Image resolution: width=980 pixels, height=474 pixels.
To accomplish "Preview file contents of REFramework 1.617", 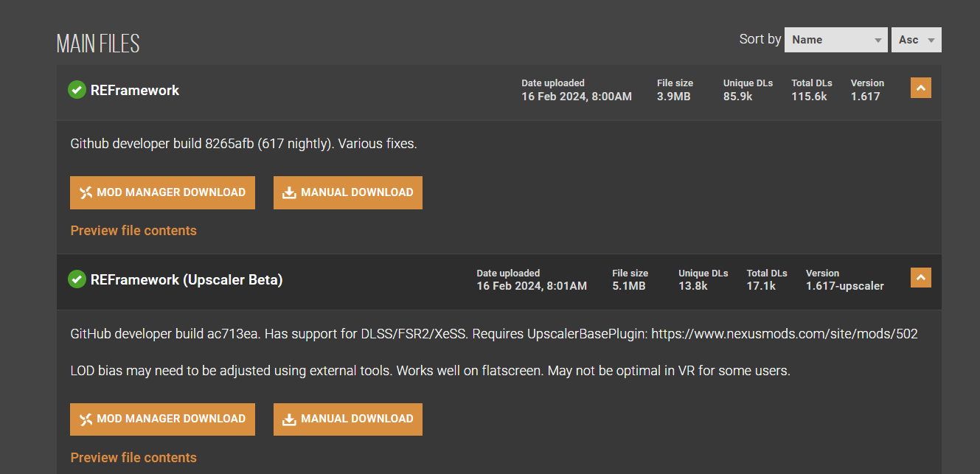I will (133, 231).
